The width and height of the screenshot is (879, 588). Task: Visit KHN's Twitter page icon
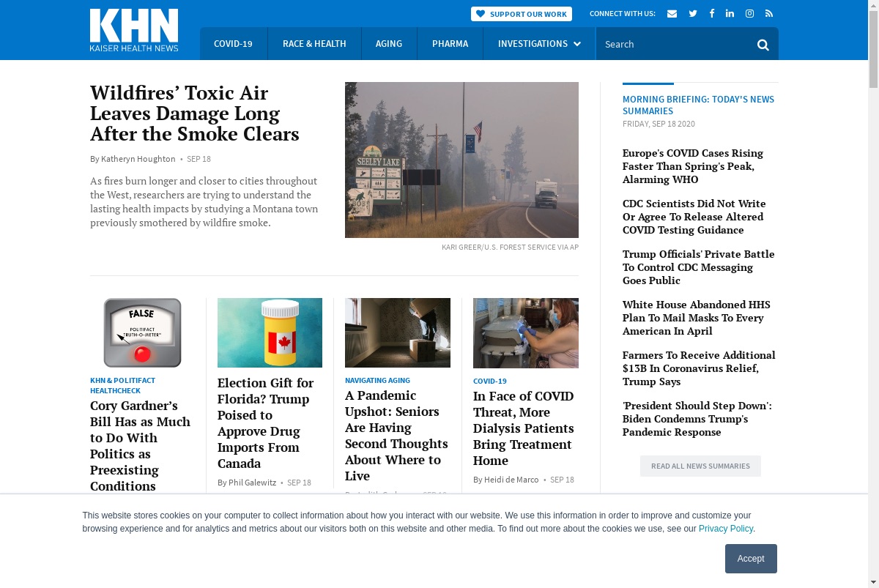click(693, 14)
